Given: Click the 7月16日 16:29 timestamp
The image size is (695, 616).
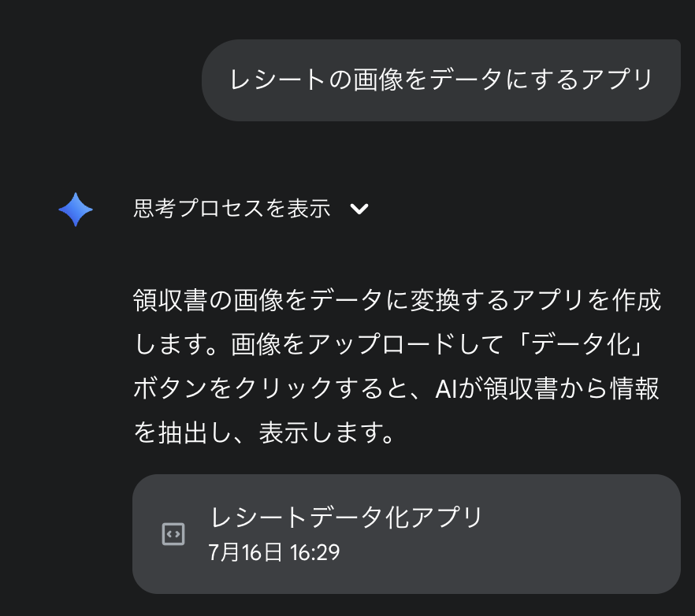Looking at the screenshot, I should 274,553.
